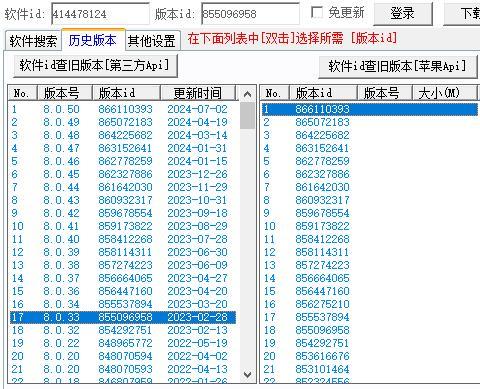
Task: Select version 8.0.48 dated 2024-03-14
Action: pyautogui.click(x=123, y=135)
